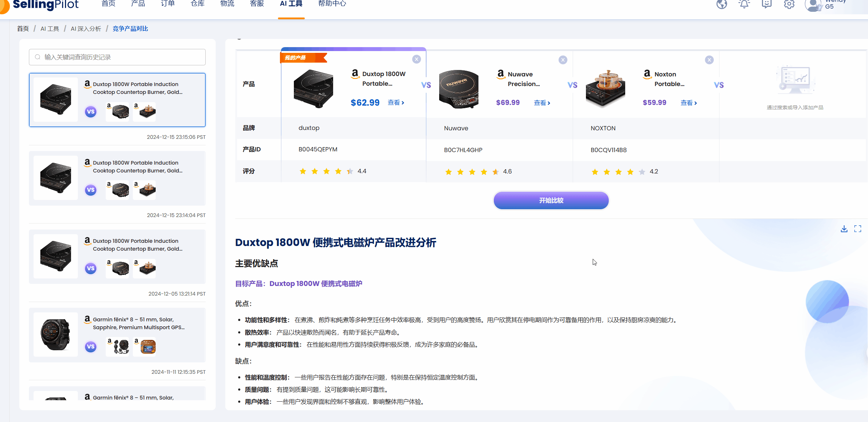The height and width of the screenshot is (422, 868).
Task: Click the 4.6 star rating
Action: pyautogui.click(x=478, y=172)
